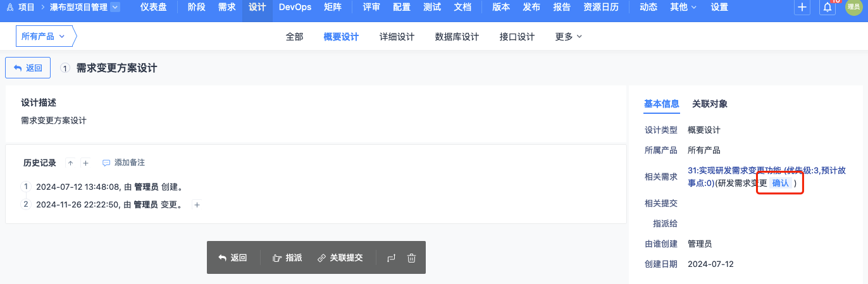
Task: Expand the 其他 navigation dropdown
Action: click(x=683, y=8)
